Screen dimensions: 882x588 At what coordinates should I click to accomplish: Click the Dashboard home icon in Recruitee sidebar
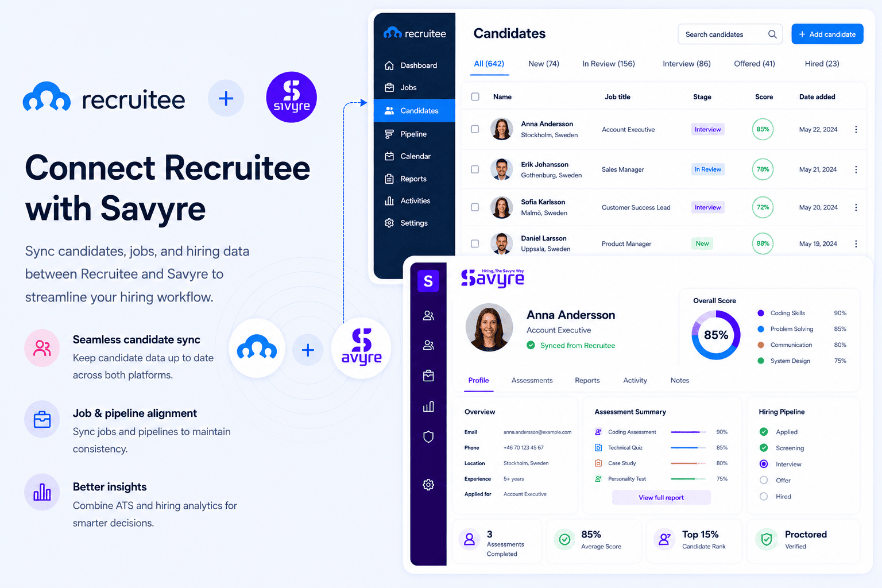coord(389,65)
